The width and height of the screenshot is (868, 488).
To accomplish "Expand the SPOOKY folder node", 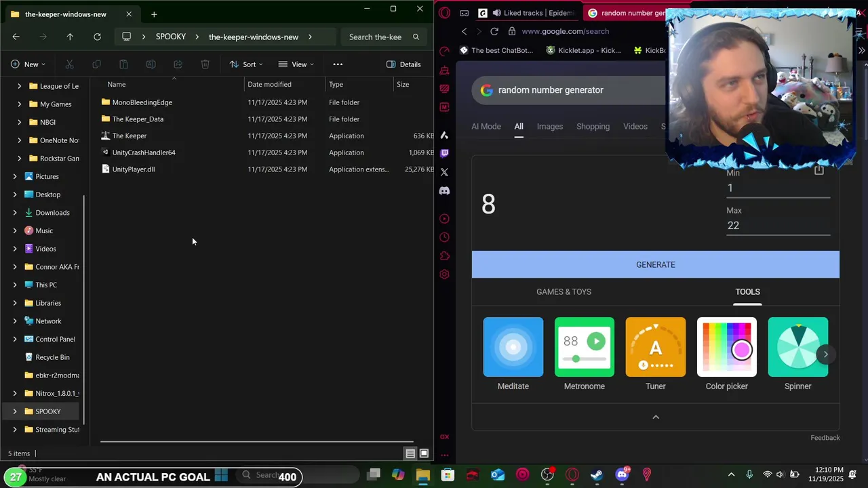I will pos(15,411).
